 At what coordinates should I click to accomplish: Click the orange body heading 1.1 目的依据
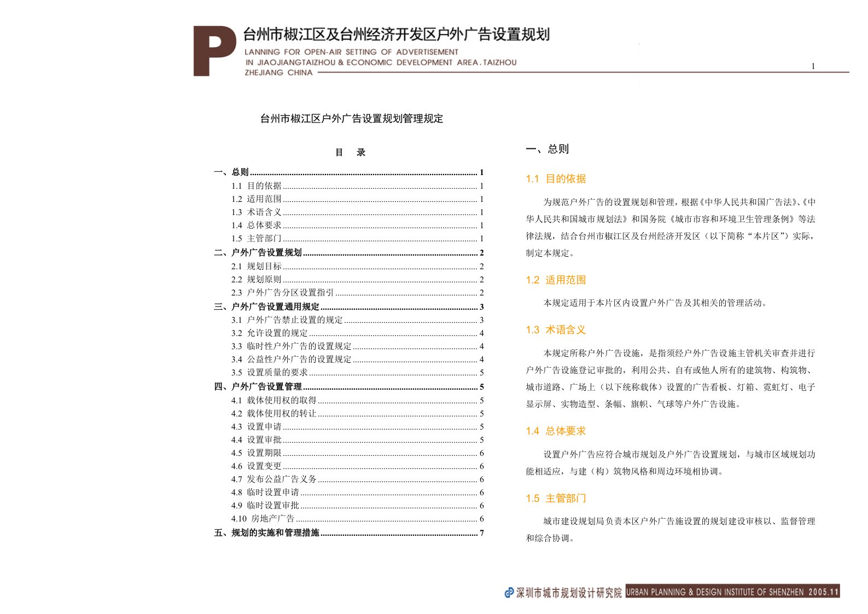click(x=556, y=179)
